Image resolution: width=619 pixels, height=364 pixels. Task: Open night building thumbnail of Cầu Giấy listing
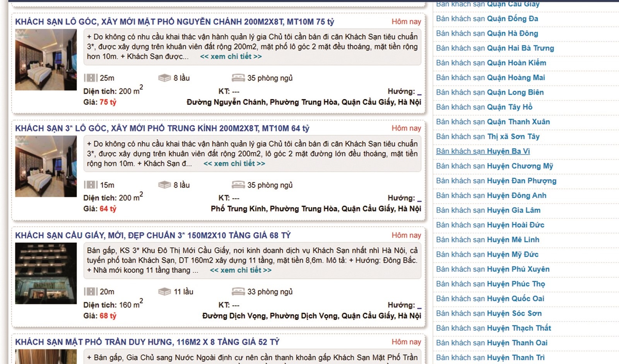click(x=46, y=273)
